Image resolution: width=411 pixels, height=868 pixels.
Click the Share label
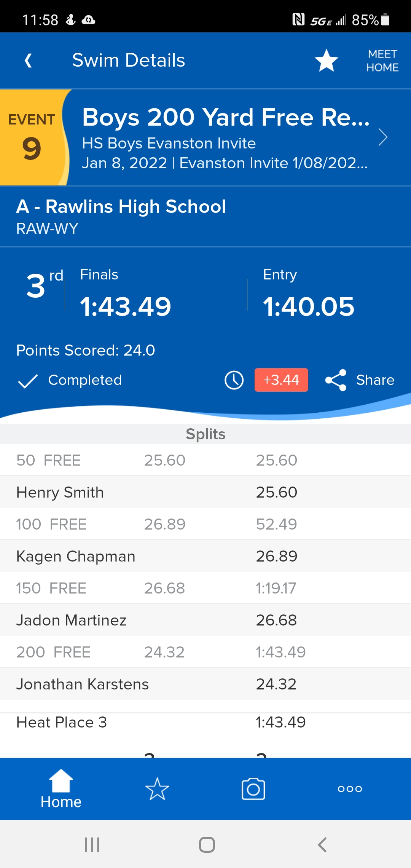tap(375, 380)
